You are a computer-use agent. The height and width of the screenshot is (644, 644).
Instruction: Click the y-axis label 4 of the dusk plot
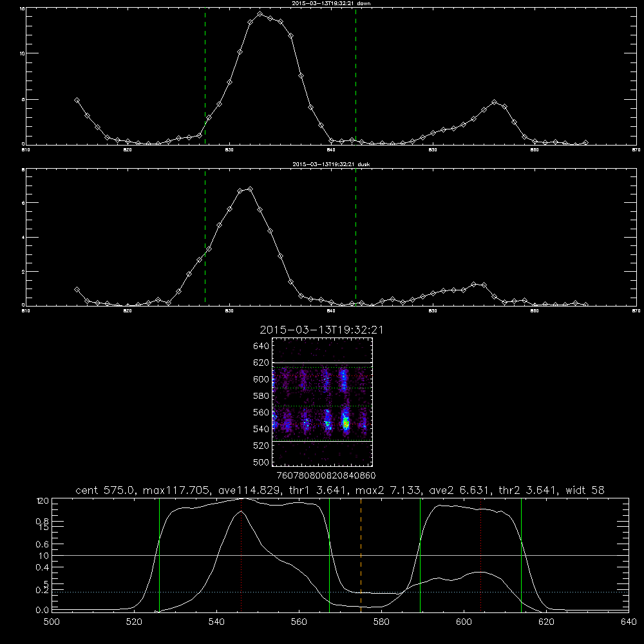pyautogui.click(x=23, y=238)
